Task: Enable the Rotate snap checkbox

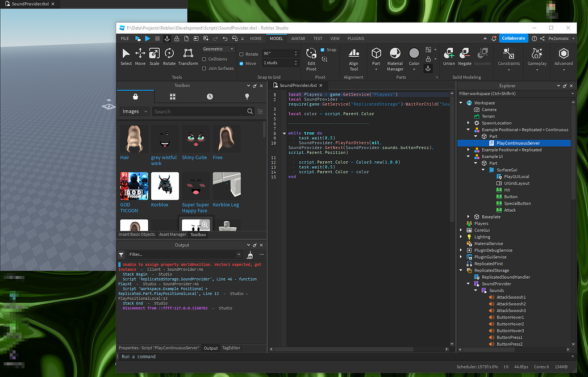Action: click(x=241, y=55)
